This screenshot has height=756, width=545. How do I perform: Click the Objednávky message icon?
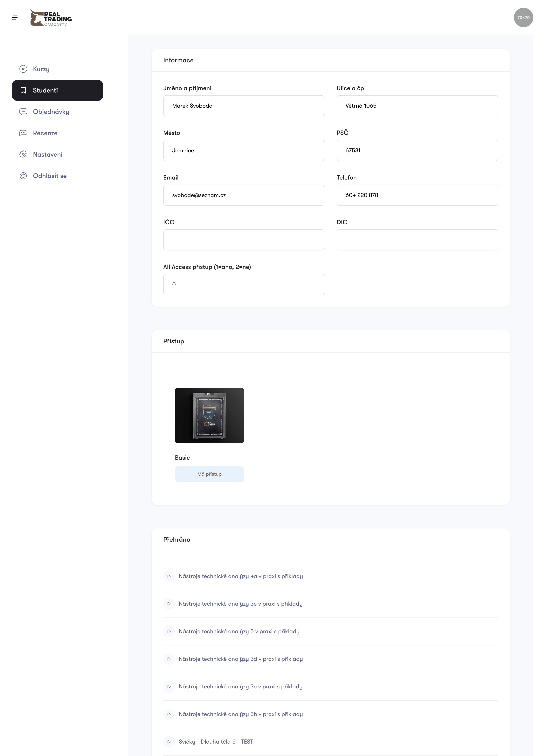point(23,112)
